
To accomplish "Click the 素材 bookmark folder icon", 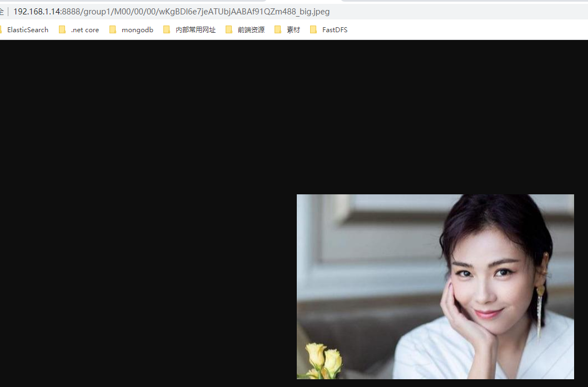I will (278, 29).
